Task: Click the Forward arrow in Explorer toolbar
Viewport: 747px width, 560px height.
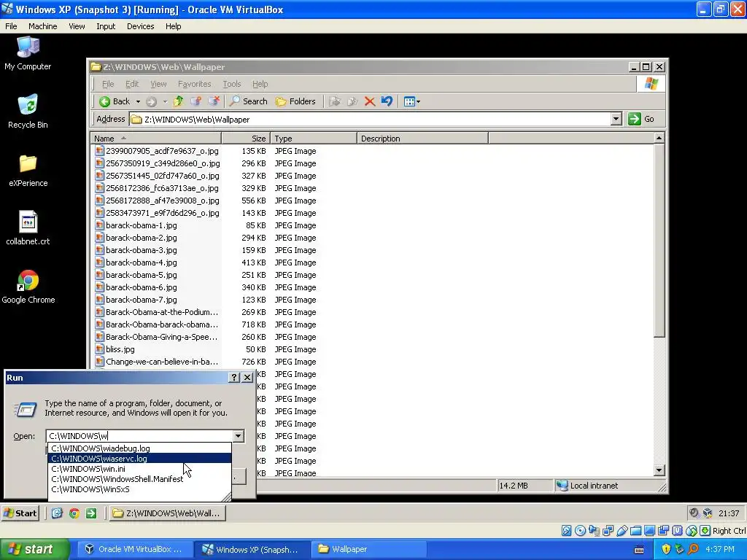Action: click(152, 101)
